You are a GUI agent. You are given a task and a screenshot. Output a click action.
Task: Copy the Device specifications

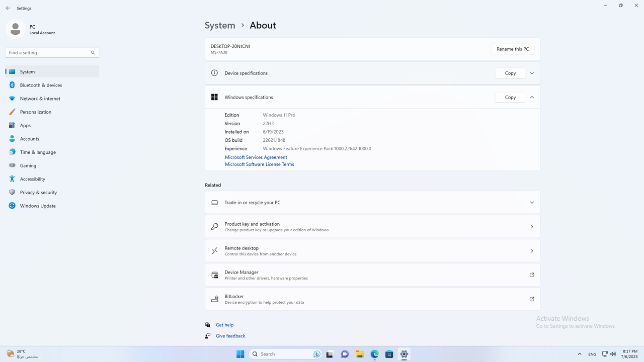coord(510,73)
